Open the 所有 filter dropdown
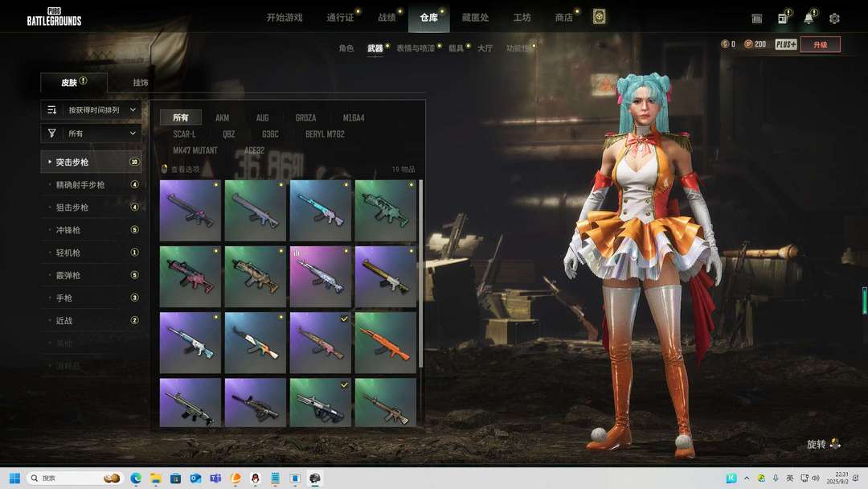This screenshot has height=489, width=868. tap(92, 134)
